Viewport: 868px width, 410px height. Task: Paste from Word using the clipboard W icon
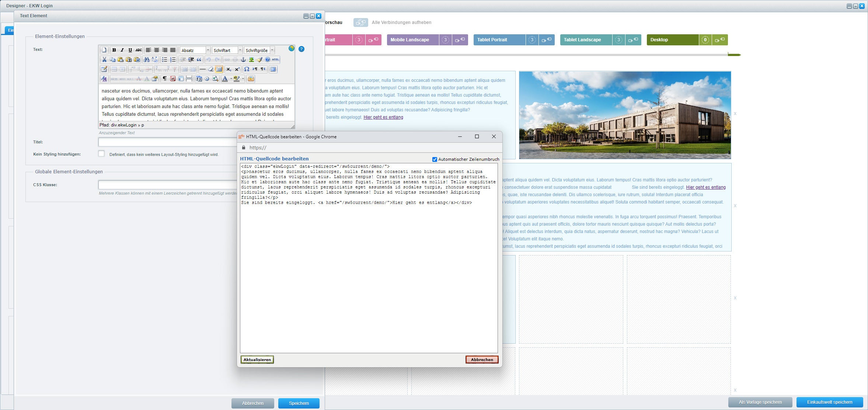coord(137,60)
